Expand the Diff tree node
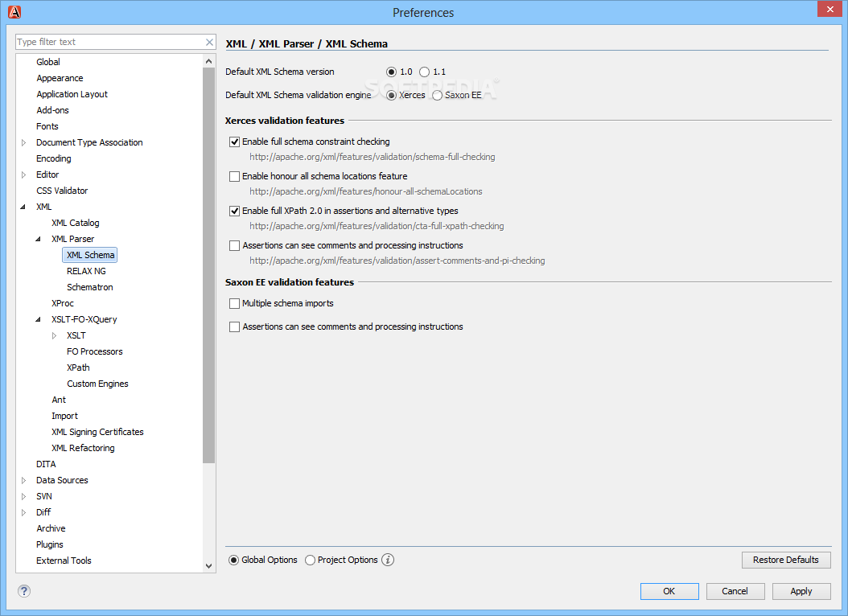 tap(24, 512)
